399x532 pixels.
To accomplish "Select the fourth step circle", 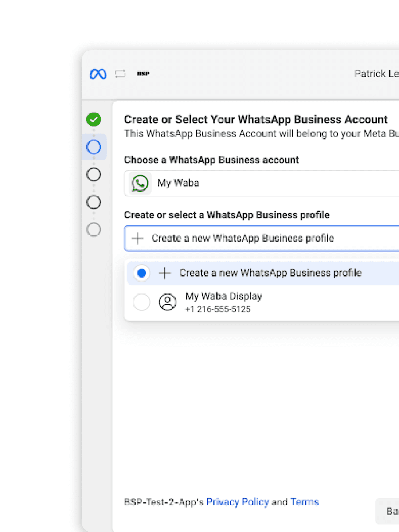I will 94,202.
